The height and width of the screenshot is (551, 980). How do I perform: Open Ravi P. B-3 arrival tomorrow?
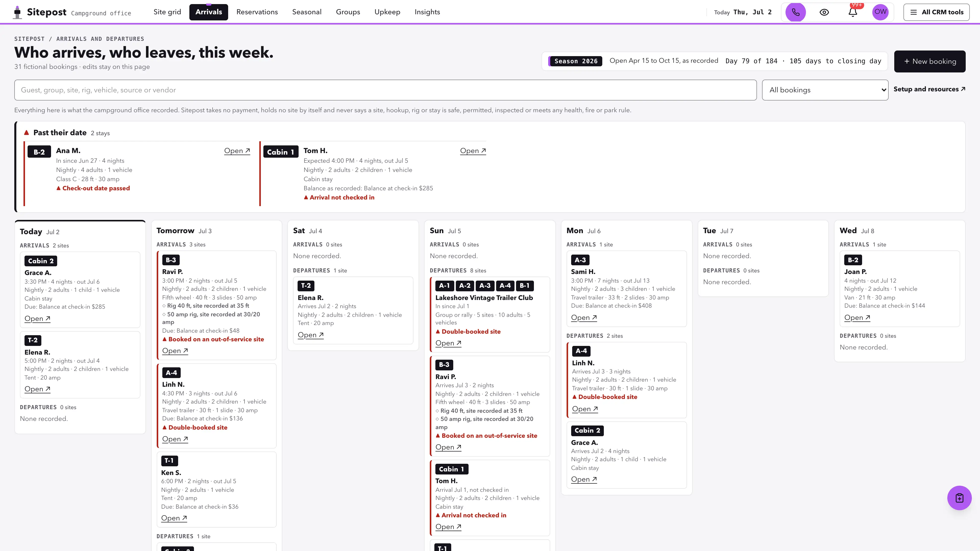175,350
